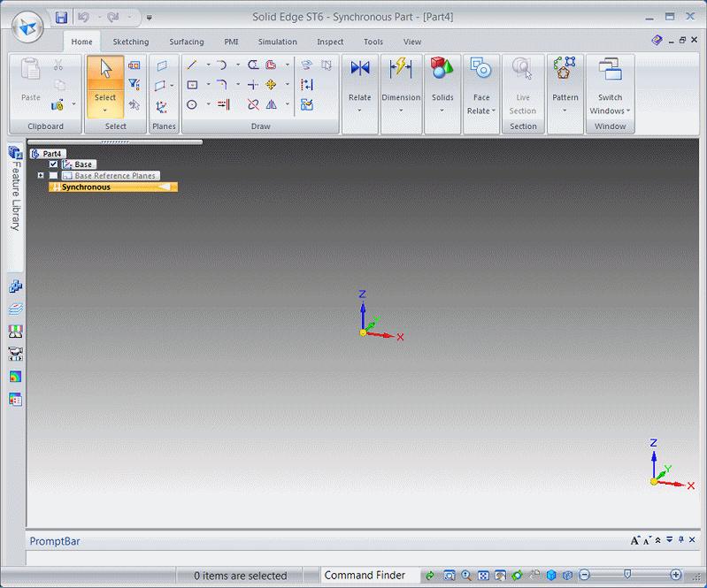Open the Select dropdown arrow
The image size is (707, 588).
click(x=105, y=110)
